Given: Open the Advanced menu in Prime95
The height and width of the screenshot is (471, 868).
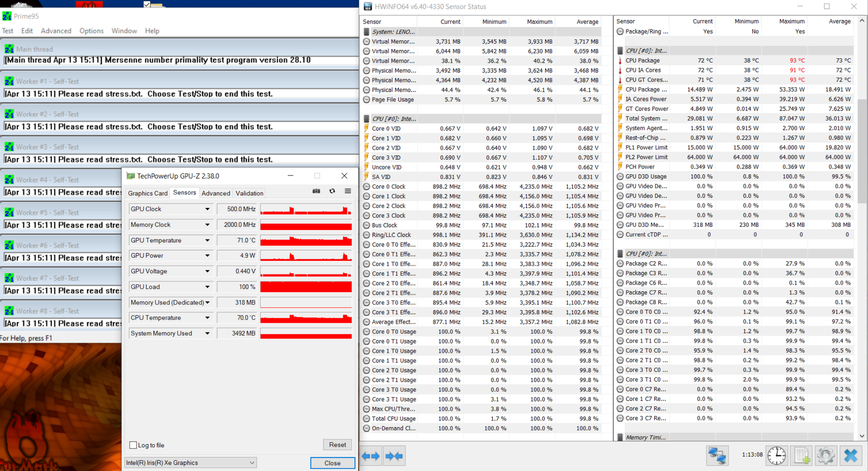Looking at the screenshot, I should pos(56,31).
